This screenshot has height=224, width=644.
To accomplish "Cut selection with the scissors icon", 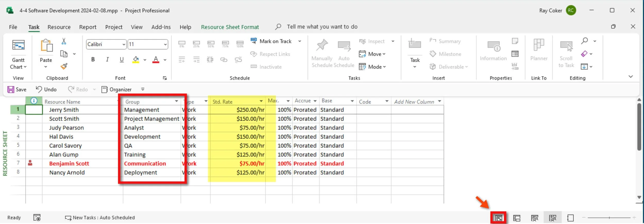I will click(x=64, y=41).
